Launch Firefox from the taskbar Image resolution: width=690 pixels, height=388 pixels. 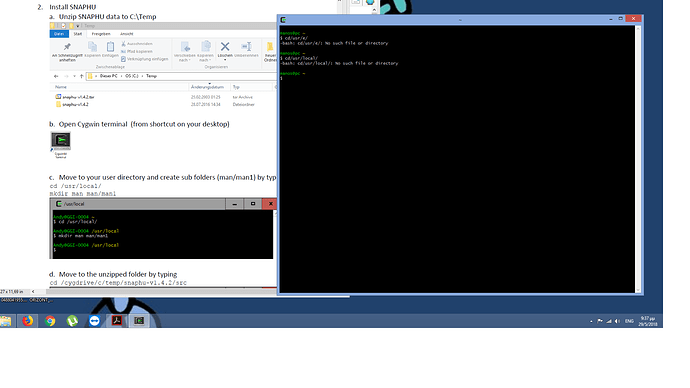(28, 321)
